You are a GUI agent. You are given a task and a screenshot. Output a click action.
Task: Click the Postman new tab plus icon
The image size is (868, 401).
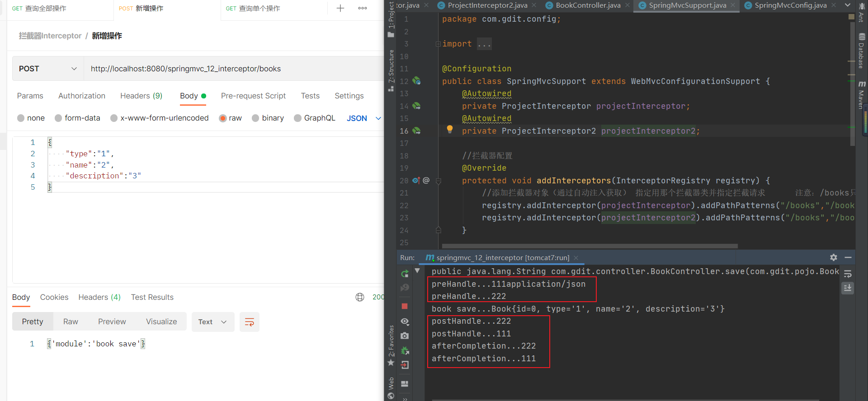[340, 8]
